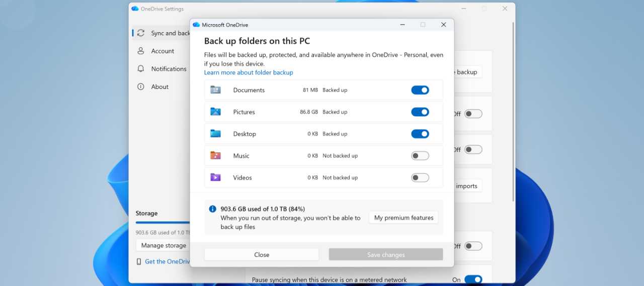
Task: Click the OneDrive Settings vertical scrollbar
Action: 513,111
